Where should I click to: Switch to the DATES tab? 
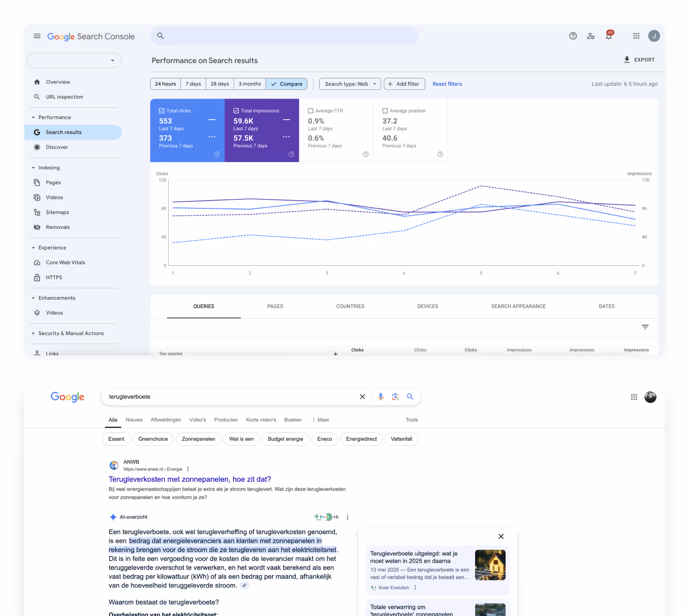point(607,306)
